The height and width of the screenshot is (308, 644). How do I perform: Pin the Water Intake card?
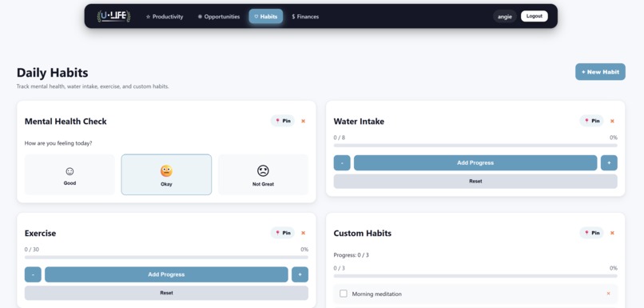591,121
